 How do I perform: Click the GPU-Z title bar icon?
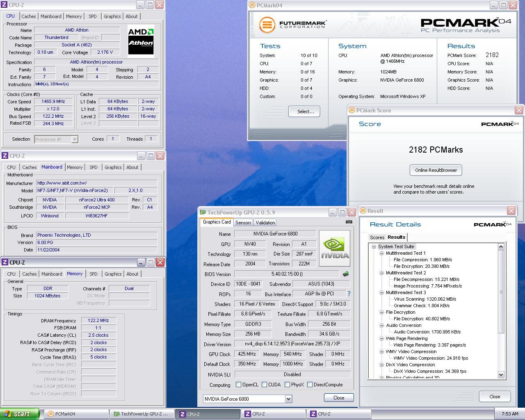pos(203,212)
